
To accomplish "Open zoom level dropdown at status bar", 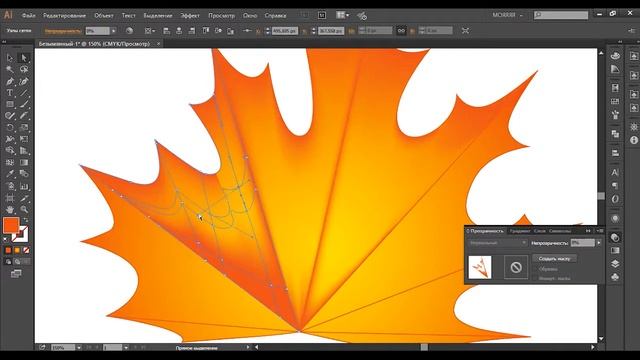I will pyautogui.click(x=79, y=348).
